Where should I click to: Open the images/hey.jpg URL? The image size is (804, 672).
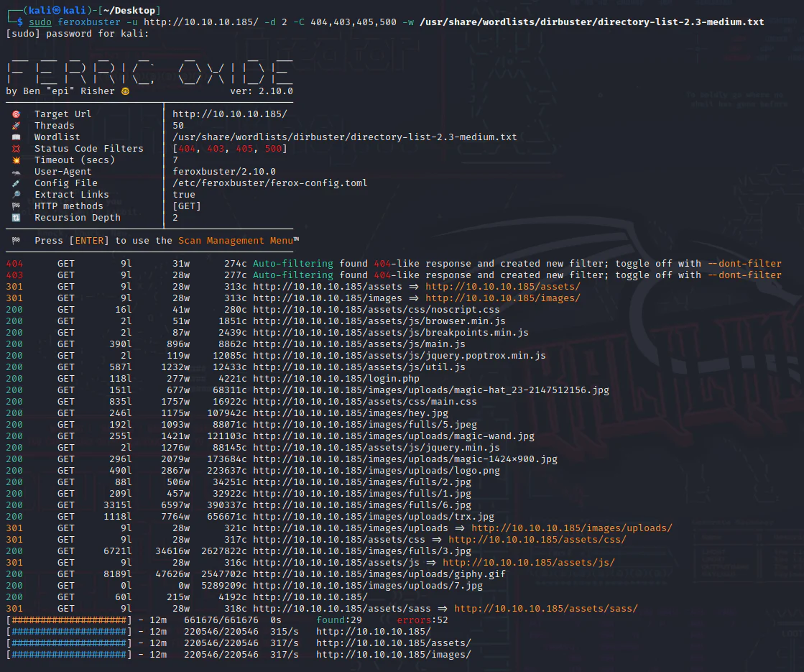[x=350, y=413]
